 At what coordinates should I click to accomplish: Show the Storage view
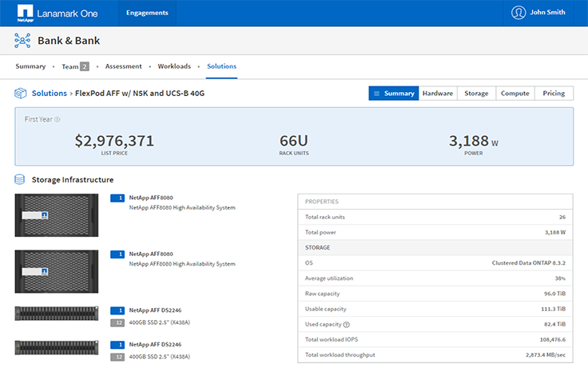click(x=476, y=94)
